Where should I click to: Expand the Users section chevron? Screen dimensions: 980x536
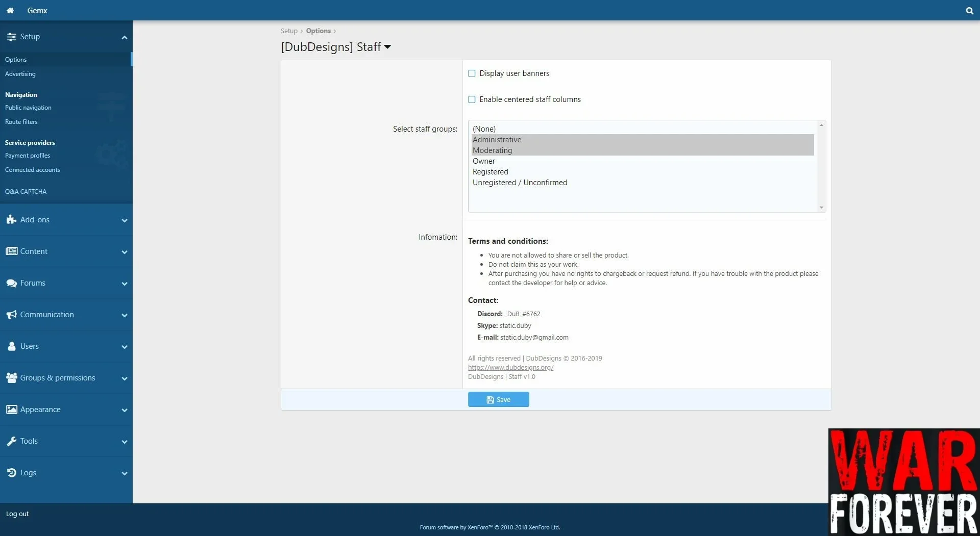(x=124, y=347)
